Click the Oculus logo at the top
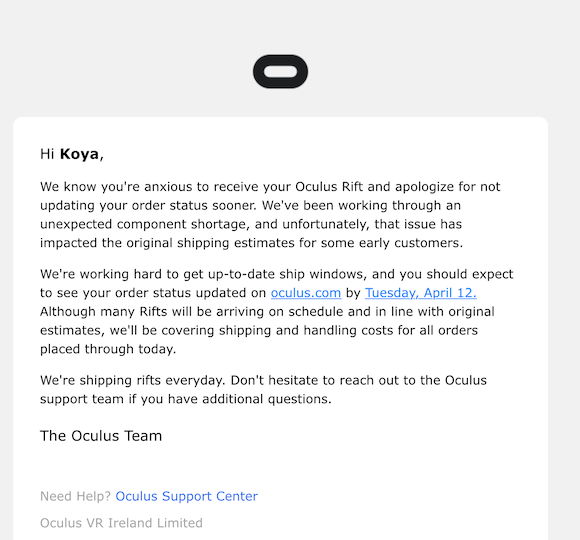 tap(280, 71)
